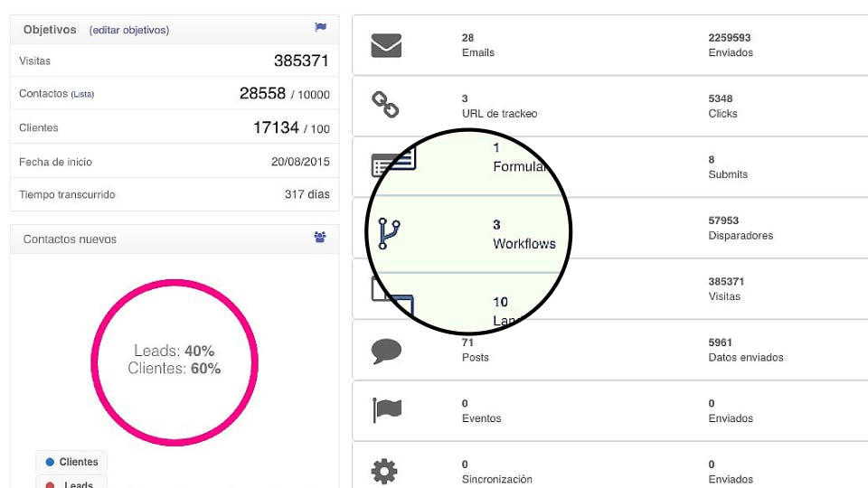868x488 pixels.
Task: Click the 57953 Disparadores value
Action: (723, 221)
